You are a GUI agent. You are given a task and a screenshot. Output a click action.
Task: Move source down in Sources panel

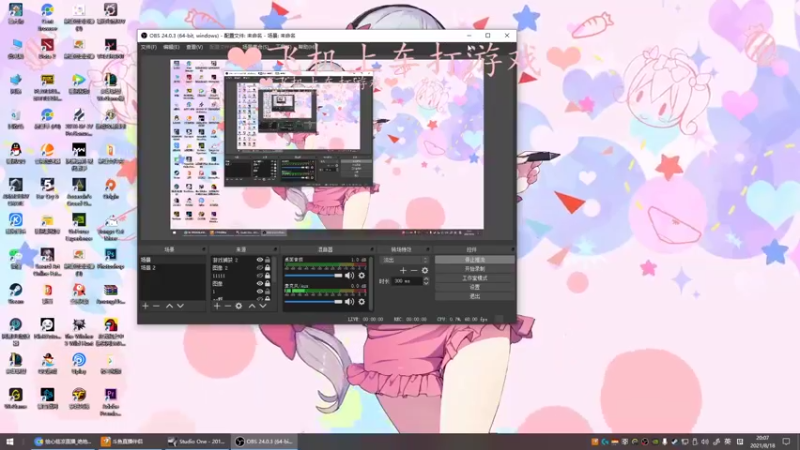[x=263, y=306]
